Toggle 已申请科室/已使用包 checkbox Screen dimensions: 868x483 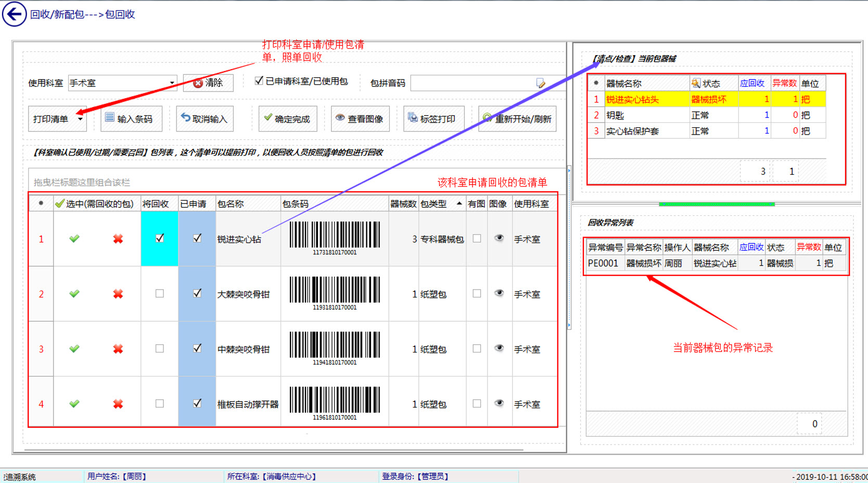pos(259,81)
